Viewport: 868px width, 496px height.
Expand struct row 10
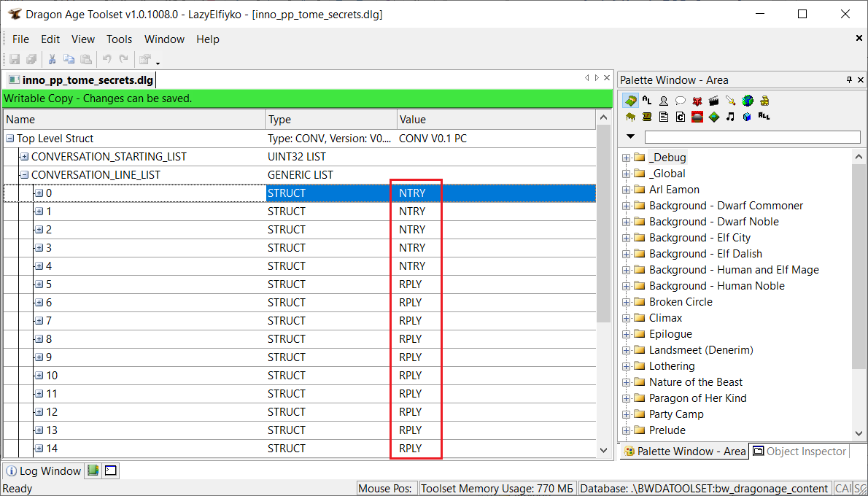39,376
